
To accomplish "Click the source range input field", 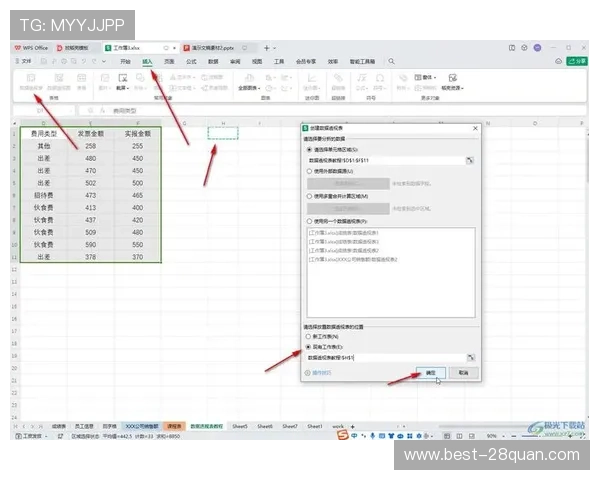I will (x=386, y=160).
